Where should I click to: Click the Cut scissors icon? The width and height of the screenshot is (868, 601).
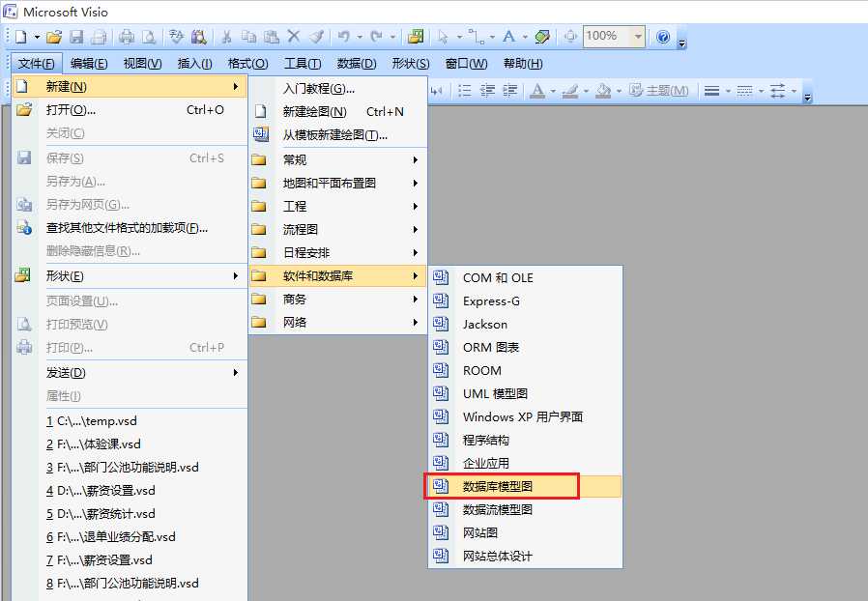pyautogui.click(x=226, y=37)
